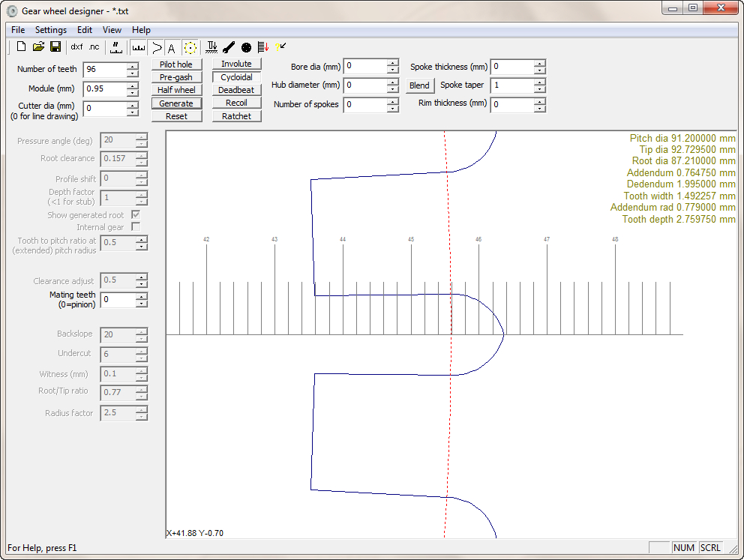Click the New file icon
This screenshot has width=744, height=560.
(21, 47)
